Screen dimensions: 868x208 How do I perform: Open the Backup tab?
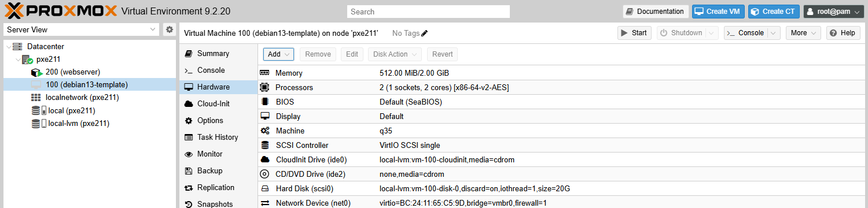(x=218, y=170)
